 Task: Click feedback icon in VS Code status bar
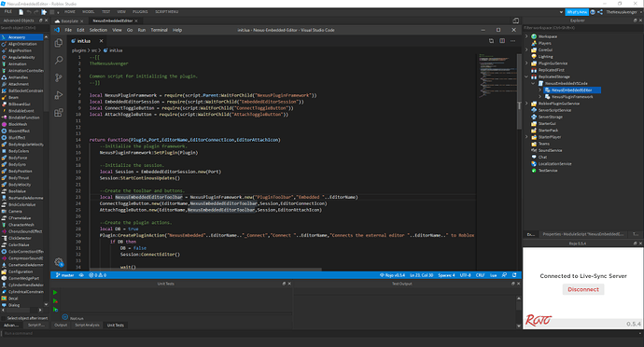click(504, 275)
